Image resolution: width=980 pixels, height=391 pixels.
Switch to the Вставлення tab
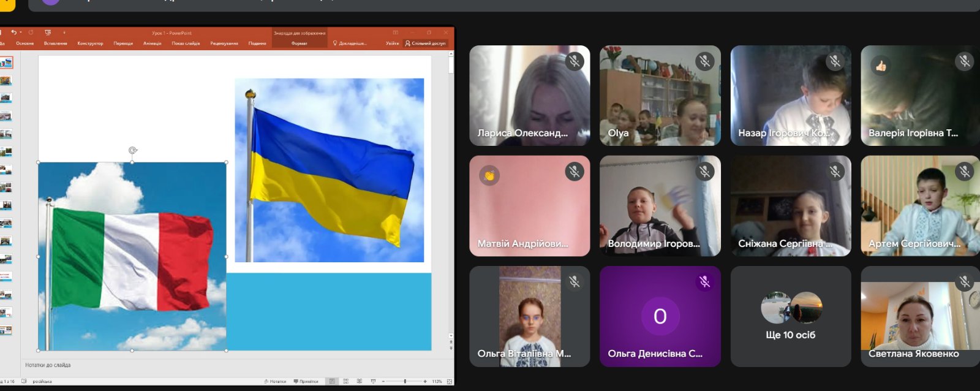pyautogui.click(x=56, y=44)
